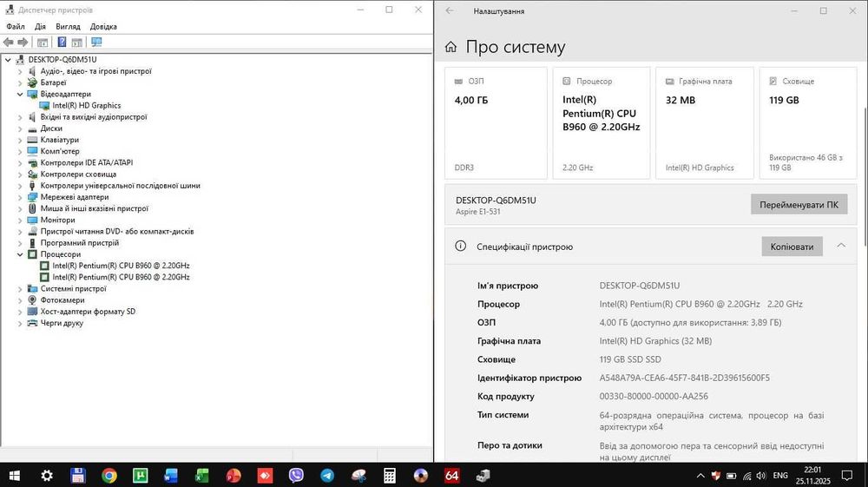Click the ОЗП 4,00 ГБ card
The image size is (868, 487).
pyautogui.click(x=496, y=123)
